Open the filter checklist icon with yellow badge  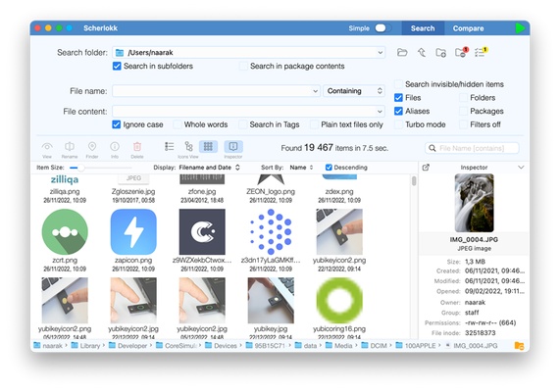(x=481, y=53)
